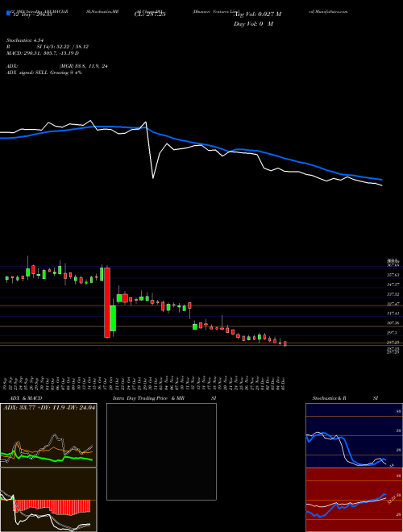This screenshot has height=532, width=403.
Task: Click the (MGR) 33.8, 11.9, 24 ADX values
Action: click(x=84, y=66)
